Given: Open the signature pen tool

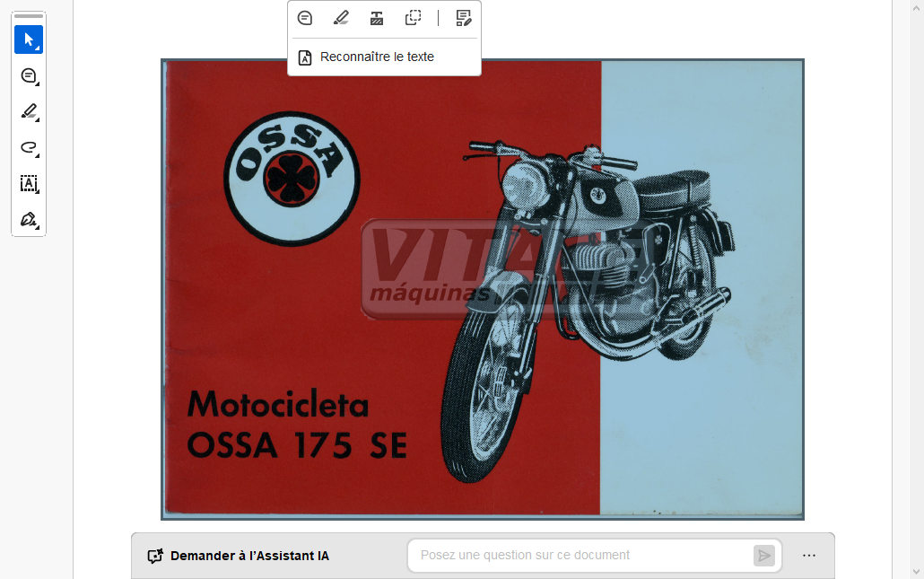Looking at the screenshot, I should click(x=29, y=220).
